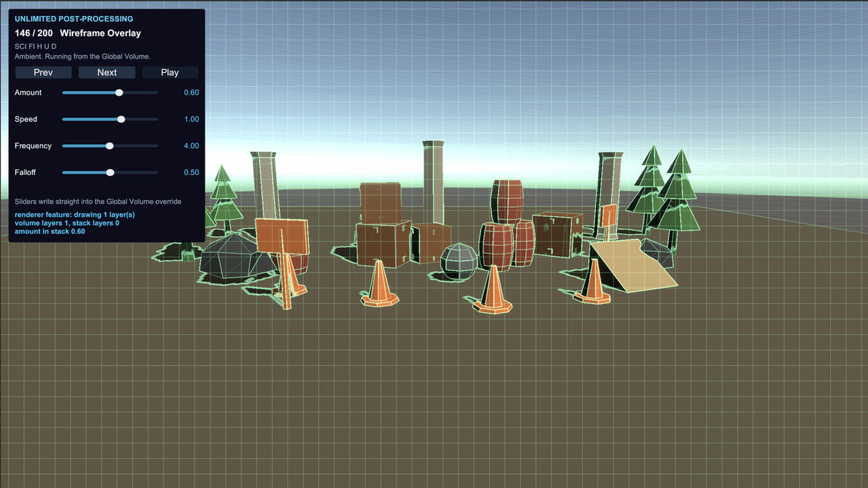
Task: Click the Amount value 0.60
Action: click(191, 93)
